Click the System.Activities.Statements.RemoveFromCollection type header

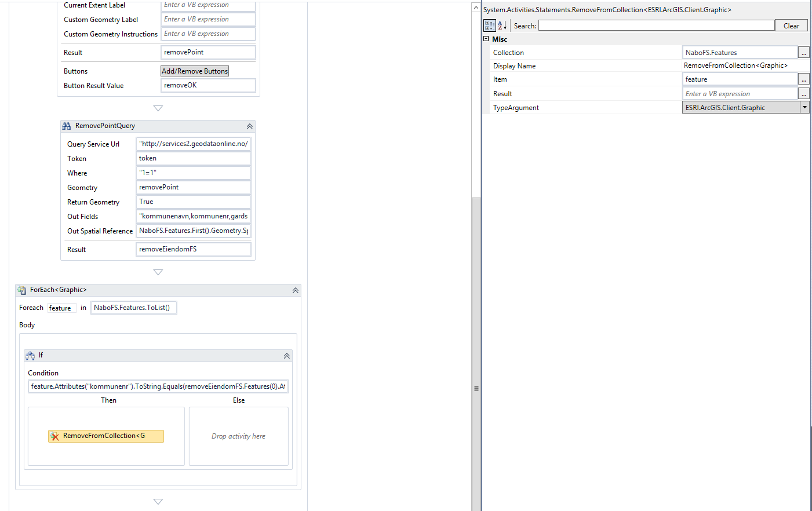point(607,10)
